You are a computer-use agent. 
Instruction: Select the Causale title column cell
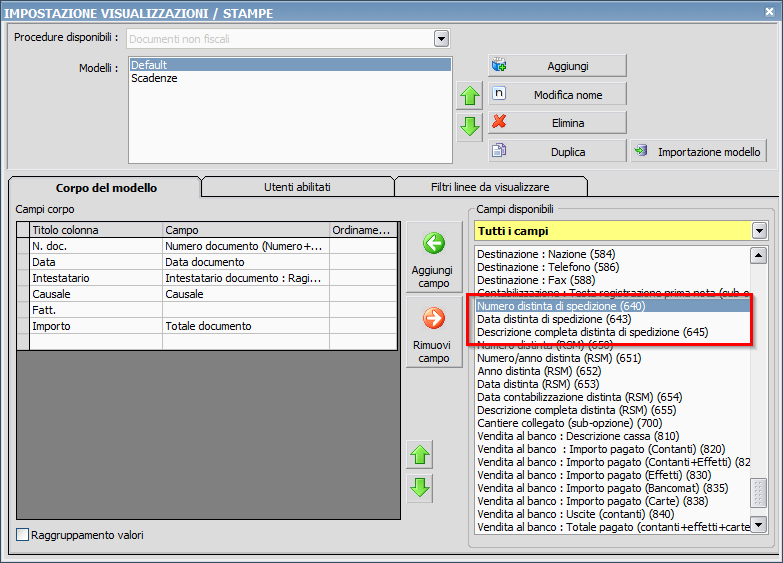96,294
